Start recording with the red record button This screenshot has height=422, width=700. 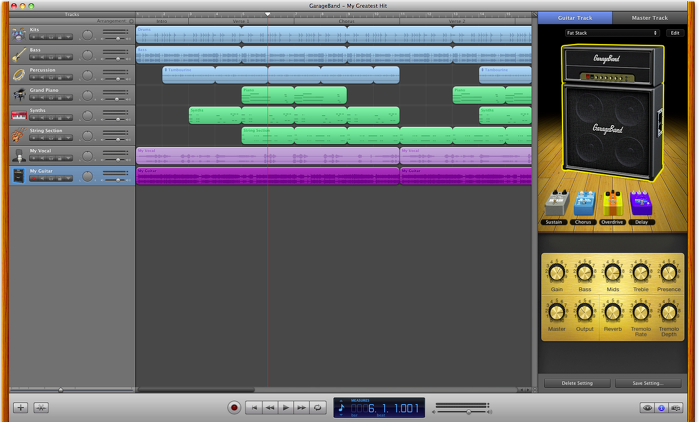click(x=234, y=407)
